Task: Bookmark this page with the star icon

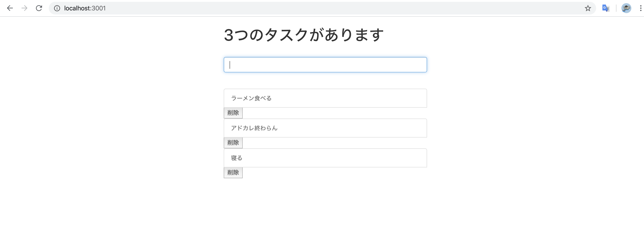Action: pos(588,8)
